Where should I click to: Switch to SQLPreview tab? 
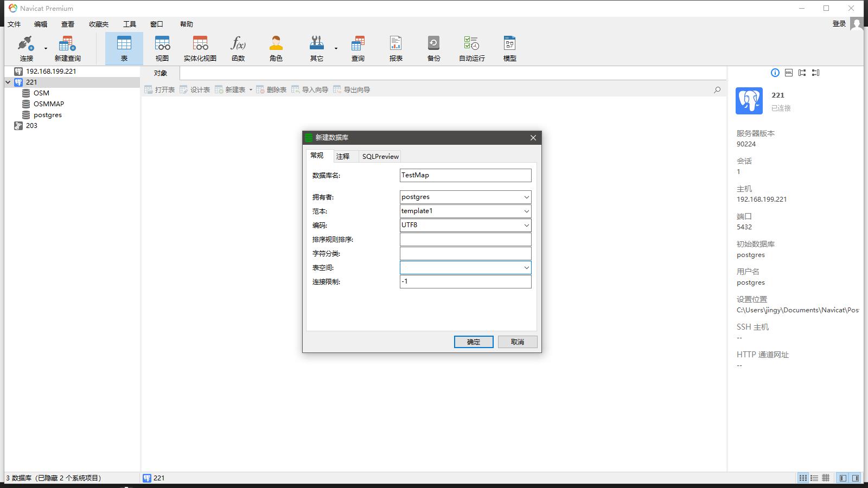(380, 156)
